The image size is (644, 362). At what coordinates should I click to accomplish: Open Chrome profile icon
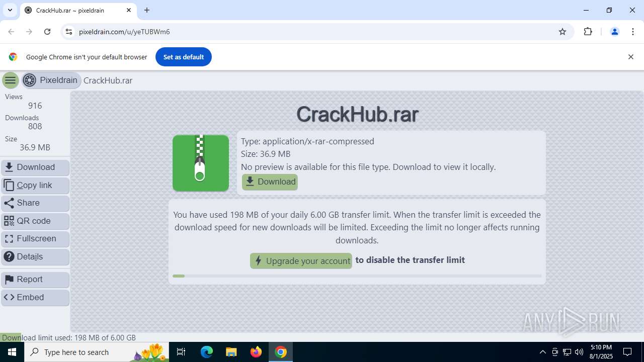tap(615, 32)
